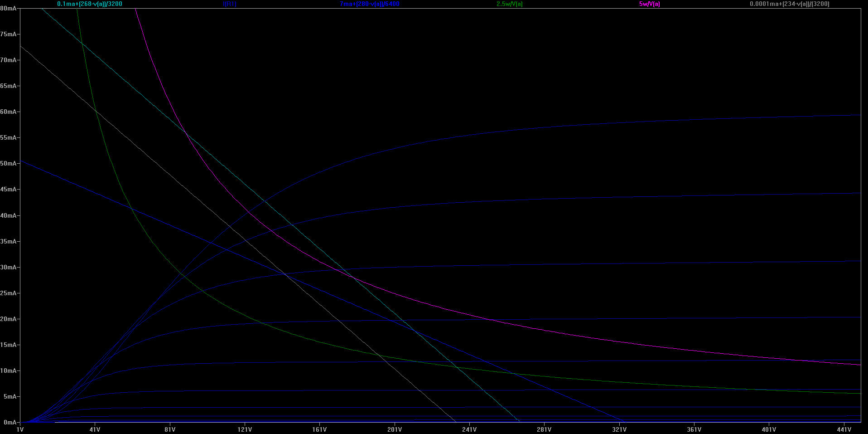Click the 361V horizontal axis label

(694, 429)
